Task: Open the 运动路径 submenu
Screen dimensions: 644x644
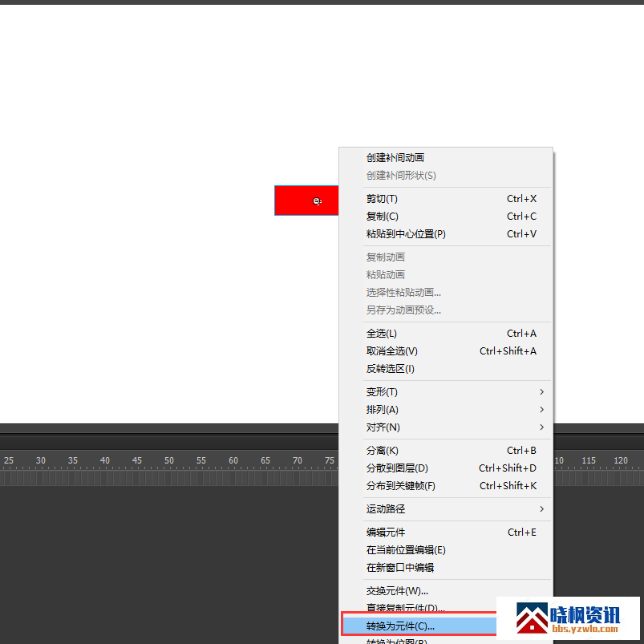Action: tap(446, 509)
